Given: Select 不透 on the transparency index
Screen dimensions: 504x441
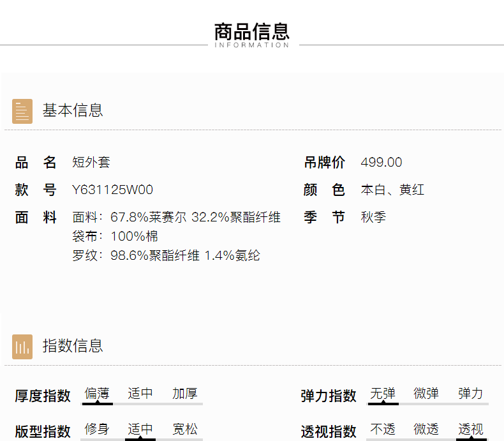Looking at the screenshot, I should pos(383,430).
